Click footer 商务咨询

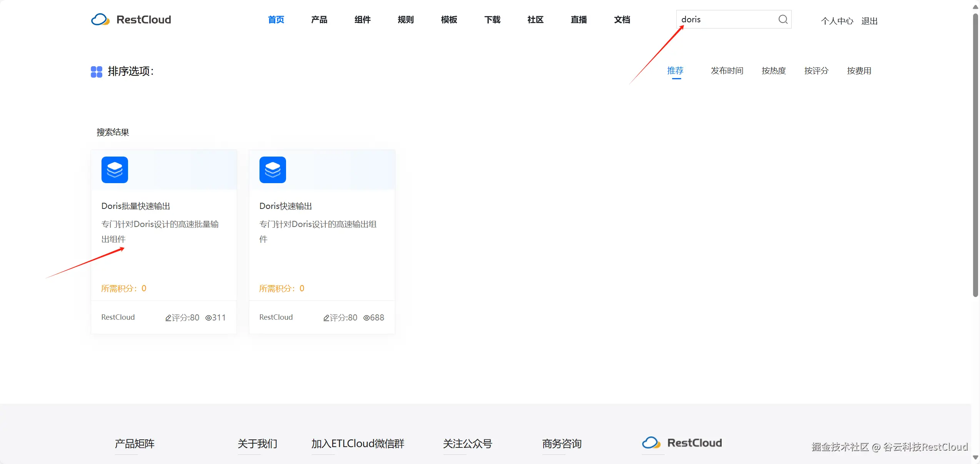[x=562, y=444]
